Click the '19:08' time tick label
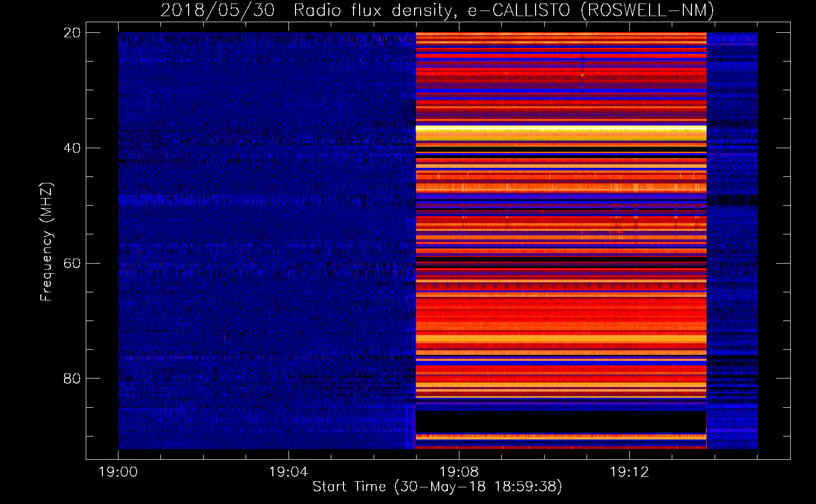 459,472
